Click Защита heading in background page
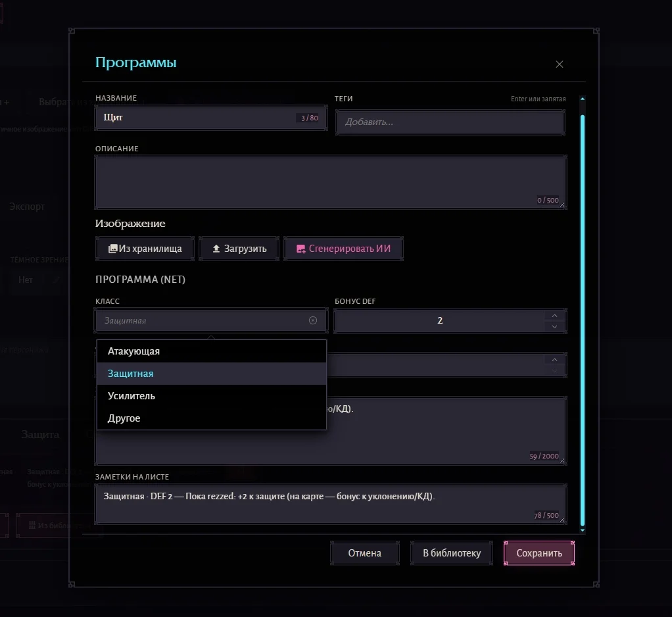The width and height of the screenshot is (672, 617). pyautogui.click(x=40, y=434)
